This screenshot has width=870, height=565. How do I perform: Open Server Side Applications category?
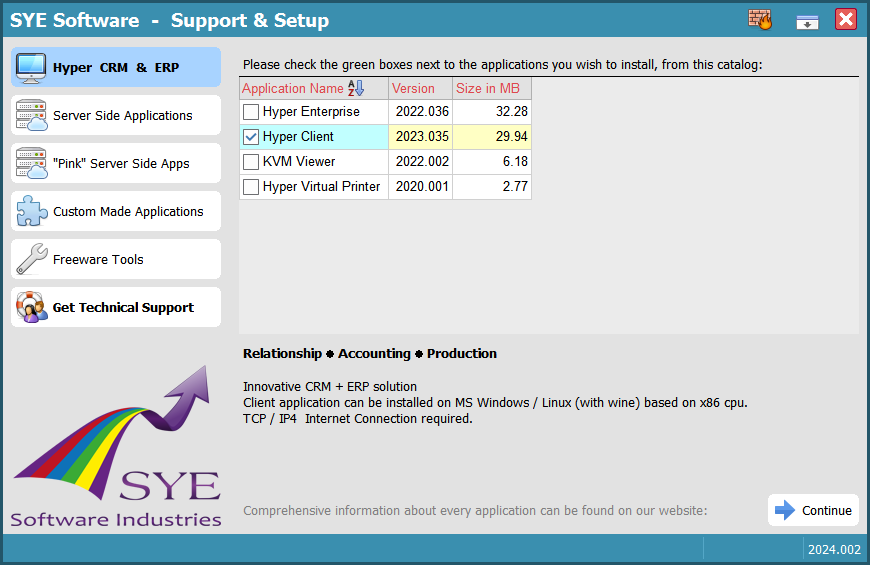(116, 115)
